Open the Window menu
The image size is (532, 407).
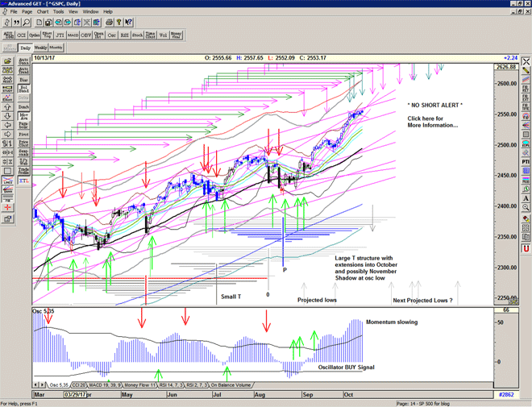pos(90,12)
